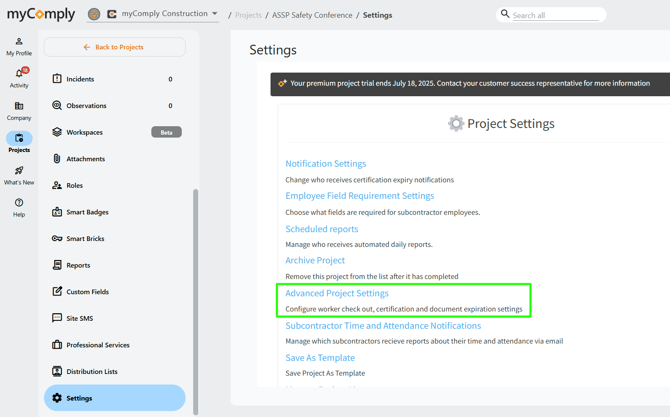
Task: Click the Back to Projects button
Action: (114, 47)
